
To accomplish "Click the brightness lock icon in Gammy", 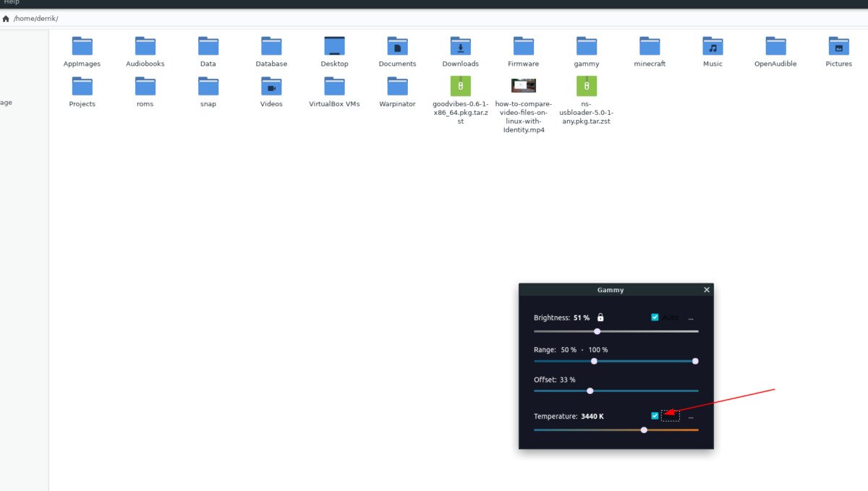I will pyautogui.click(x=600, y=317).
